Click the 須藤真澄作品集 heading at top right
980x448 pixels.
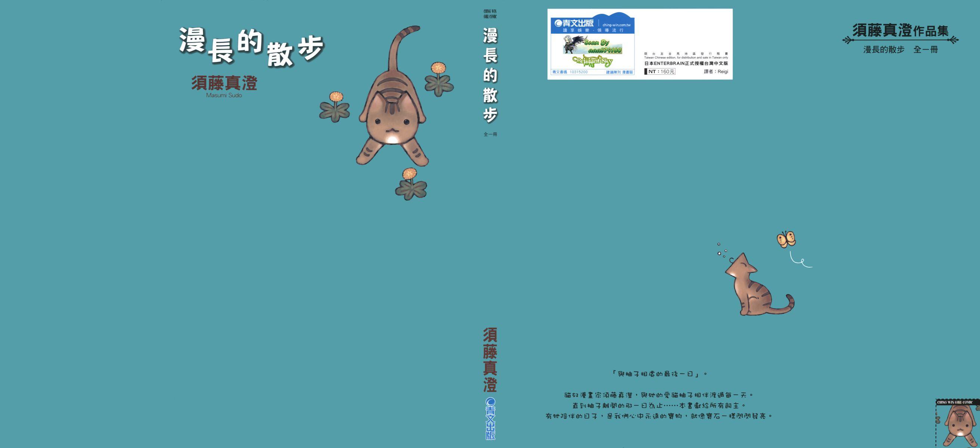[900, 31]
